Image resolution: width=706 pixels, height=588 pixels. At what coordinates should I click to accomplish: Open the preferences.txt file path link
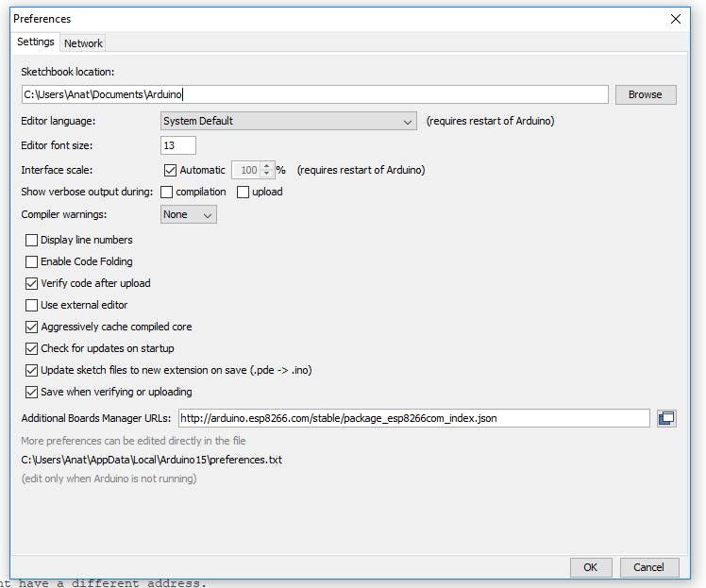coord(151,461)
